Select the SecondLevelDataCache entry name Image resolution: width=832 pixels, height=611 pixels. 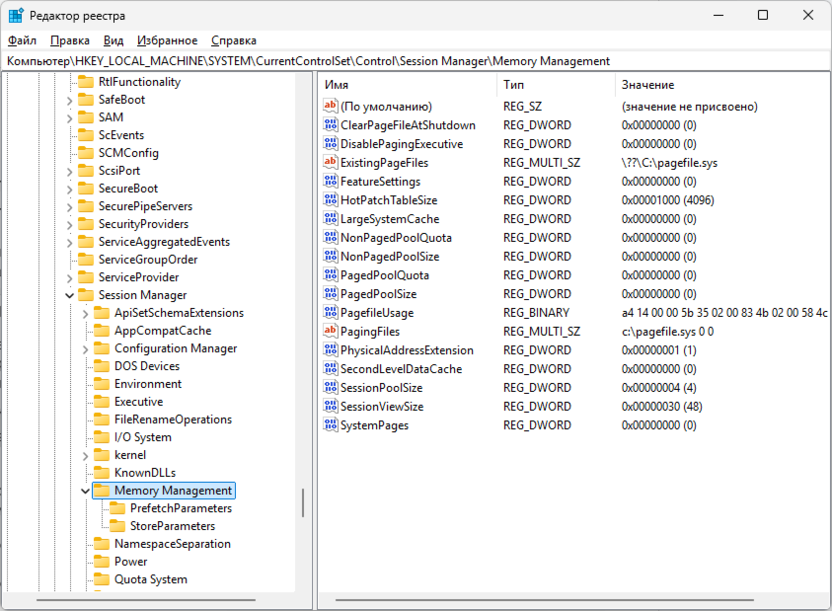401,369
